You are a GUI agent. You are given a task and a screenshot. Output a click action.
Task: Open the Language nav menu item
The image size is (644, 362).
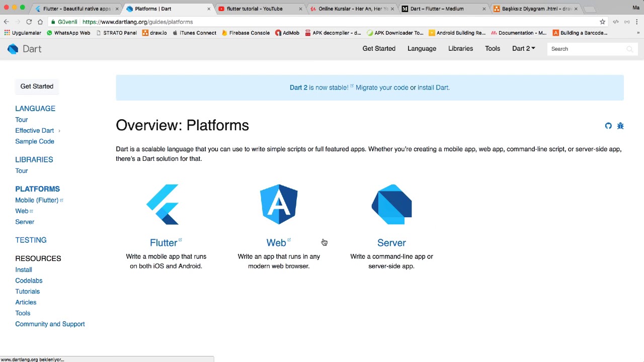pyautogui.click(x=422, y=49)
